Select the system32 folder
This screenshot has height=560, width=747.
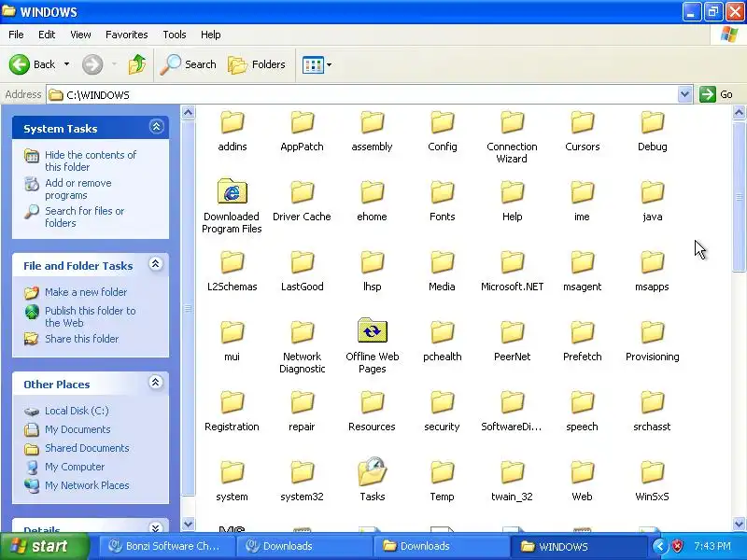(x=302, y=481)
